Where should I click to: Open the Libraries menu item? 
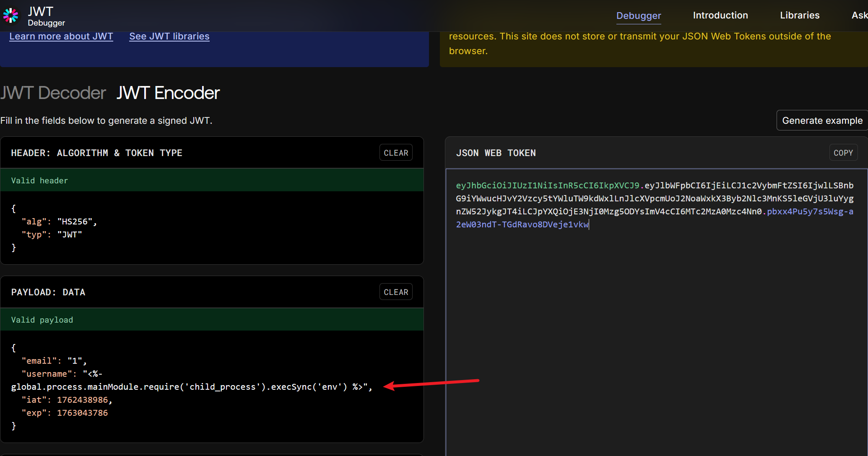click(799, 16)
